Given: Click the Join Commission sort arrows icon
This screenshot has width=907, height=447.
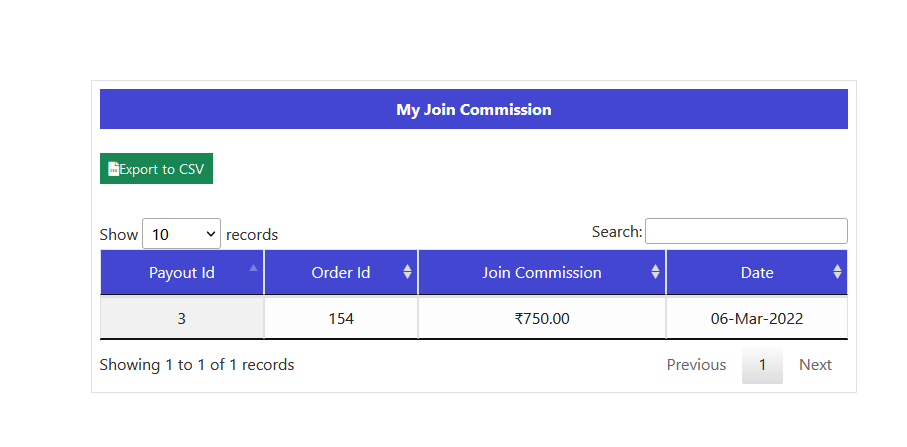Looking at the screenshot, I should [x=655, y=272].
